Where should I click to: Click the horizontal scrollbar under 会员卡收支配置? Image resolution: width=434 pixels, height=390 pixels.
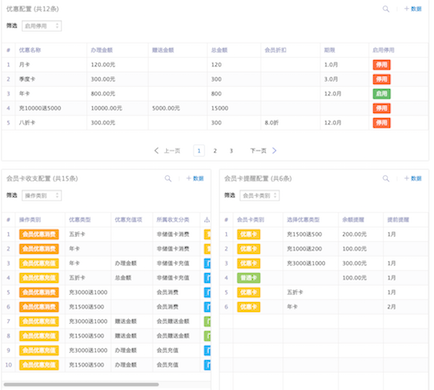click(81, 384)
